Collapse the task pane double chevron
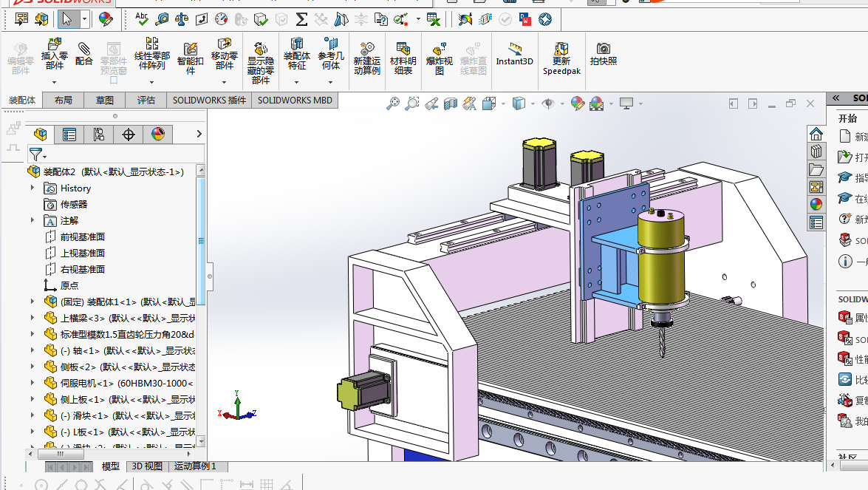 tap(836, 98)
